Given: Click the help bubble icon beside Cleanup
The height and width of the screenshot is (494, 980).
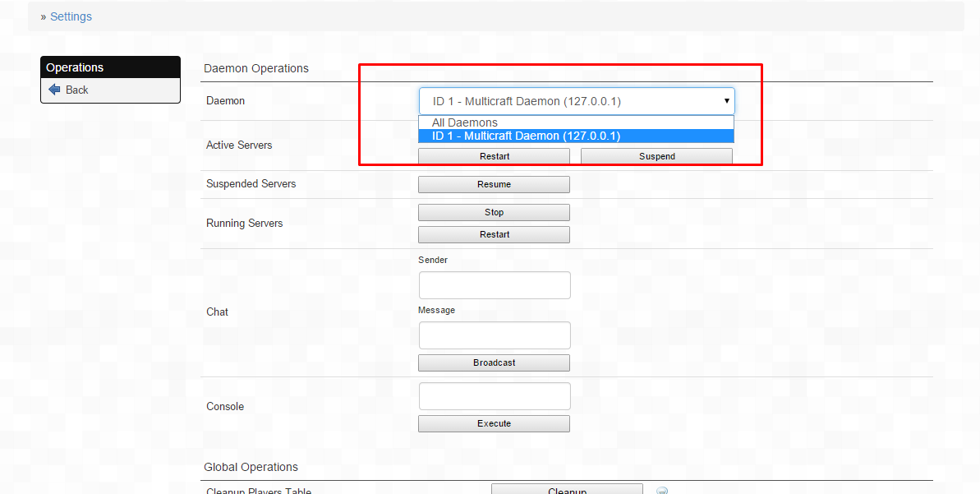Looking at the screenshot, I should point(662,490).
